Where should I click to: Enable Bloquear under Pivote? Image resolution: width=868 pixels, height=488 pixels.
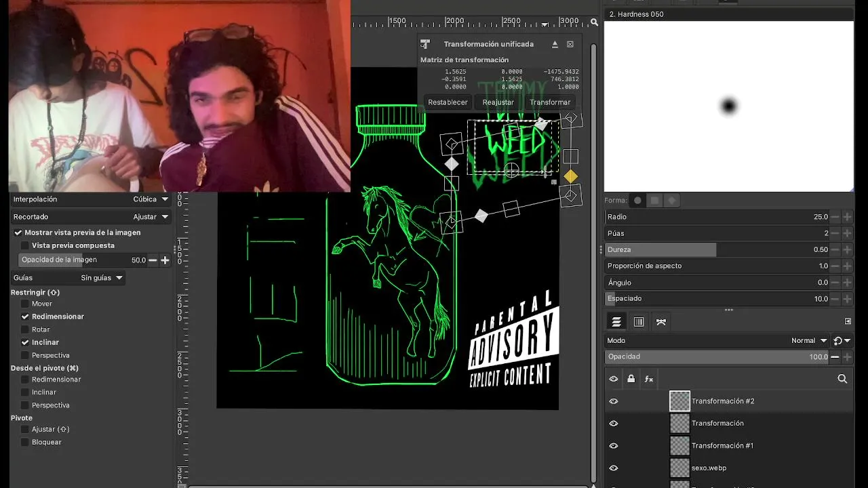click(25, 442)
